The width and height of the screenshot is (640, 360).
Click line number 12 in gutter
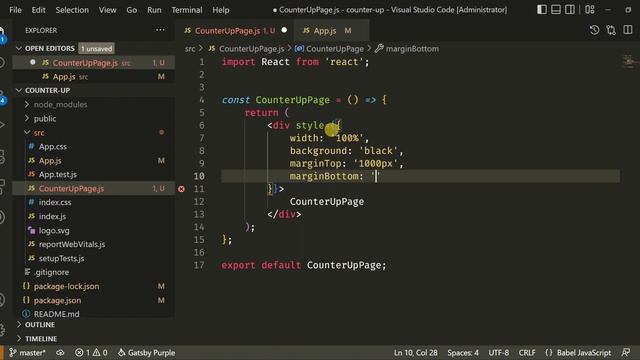(199, 202)
